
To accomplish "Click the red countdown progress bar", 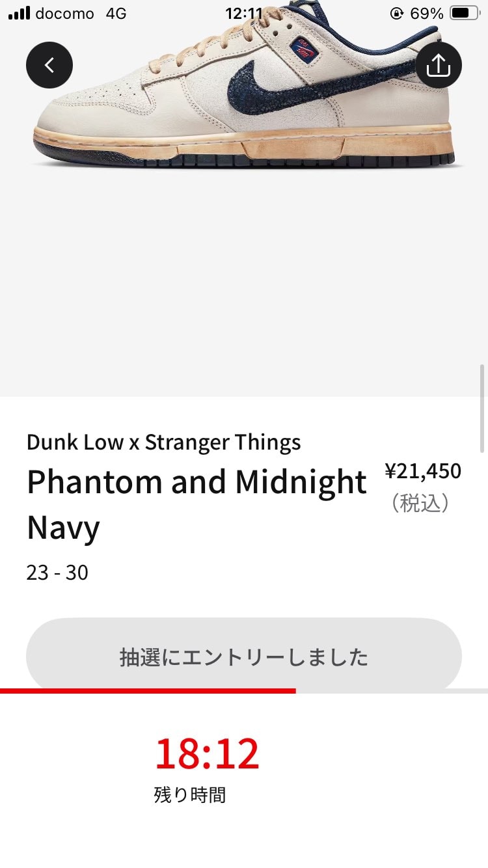I will (x=148, y=691).
